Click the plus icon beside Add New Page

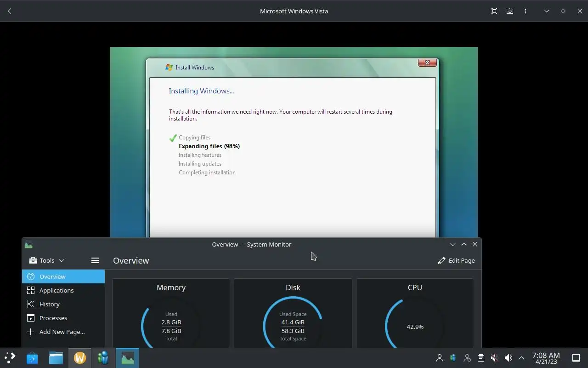[31, 332]
